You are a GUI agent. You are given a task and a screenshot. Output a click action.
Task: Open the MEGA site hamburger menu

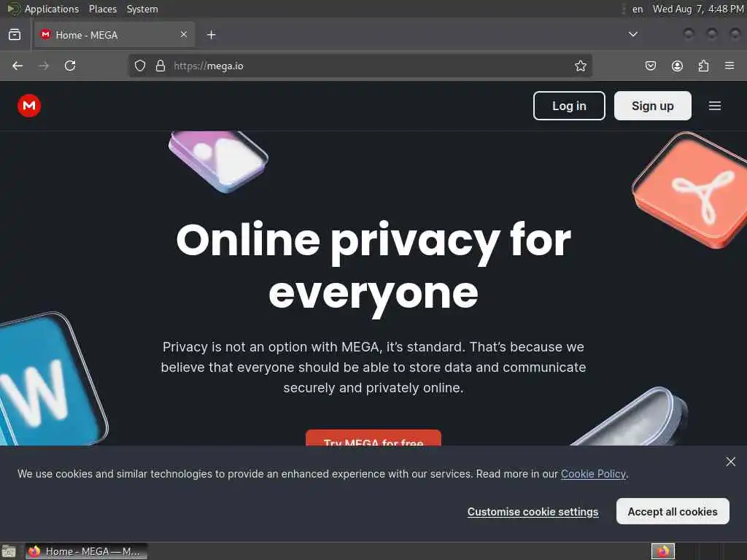[715, 106]
